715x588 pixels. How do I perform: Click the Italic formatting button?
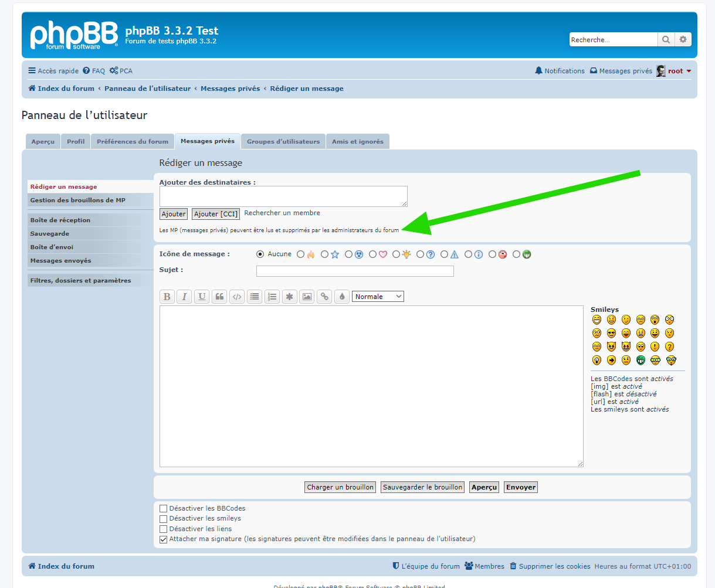pyautogui.click(x=184, y=297)
